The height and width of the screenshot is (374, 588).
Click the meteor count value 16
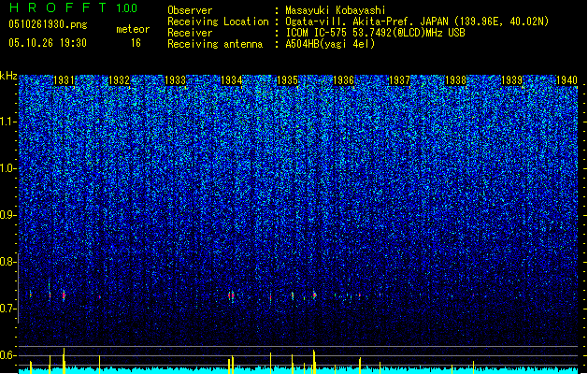pos(136,43)
